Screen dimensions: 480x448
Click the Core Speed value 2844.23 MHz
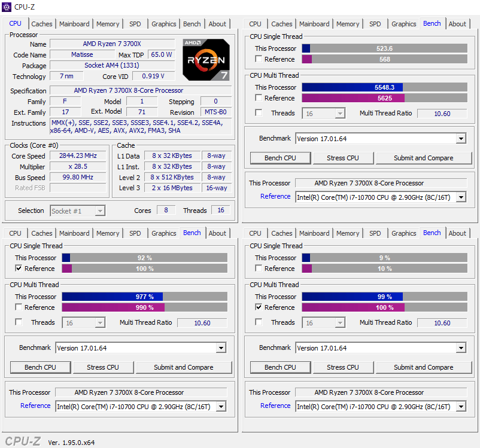(x=78, y=156)
